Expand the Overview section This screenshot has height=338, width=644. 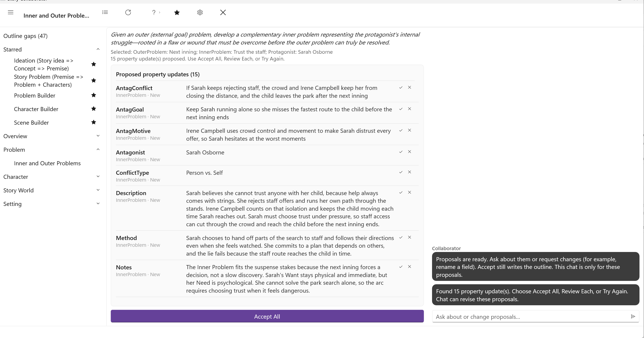[x=98, y=136]
